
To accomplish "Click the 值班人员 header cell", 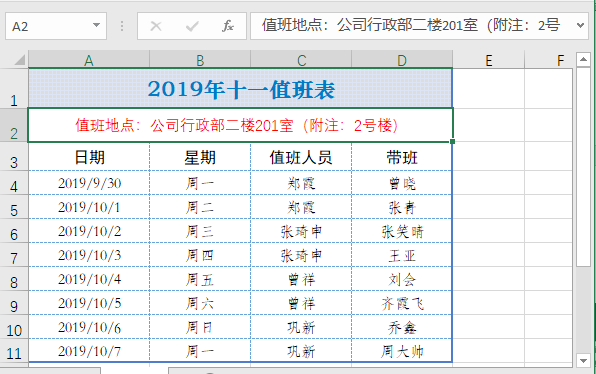I will point(301,157).
